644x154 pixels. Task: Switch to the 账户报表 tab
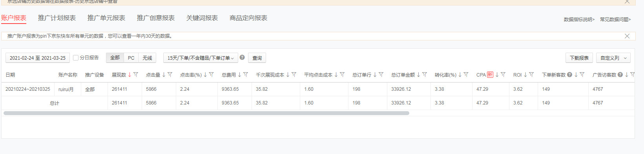click(14, 18)
